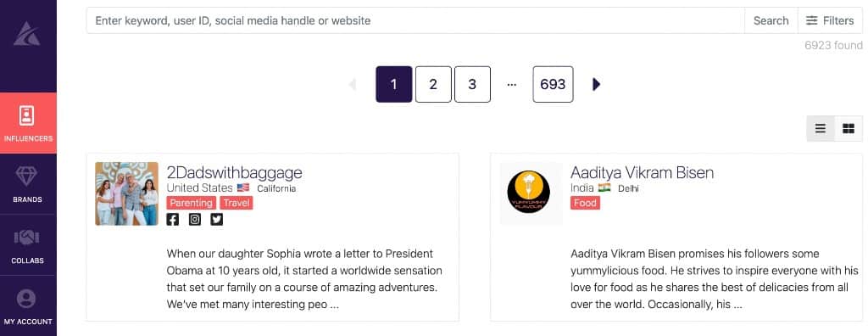The image size is (868, 336).
Task: Switch to grid view layout
Action: (849, 129)
